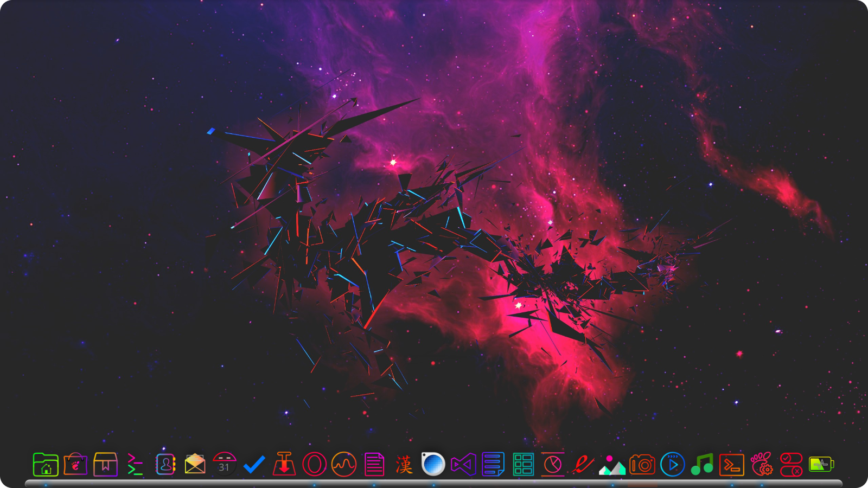Launch the orange camera screenshot app
The image size is (868, 488).
click(x=642, y=465)
